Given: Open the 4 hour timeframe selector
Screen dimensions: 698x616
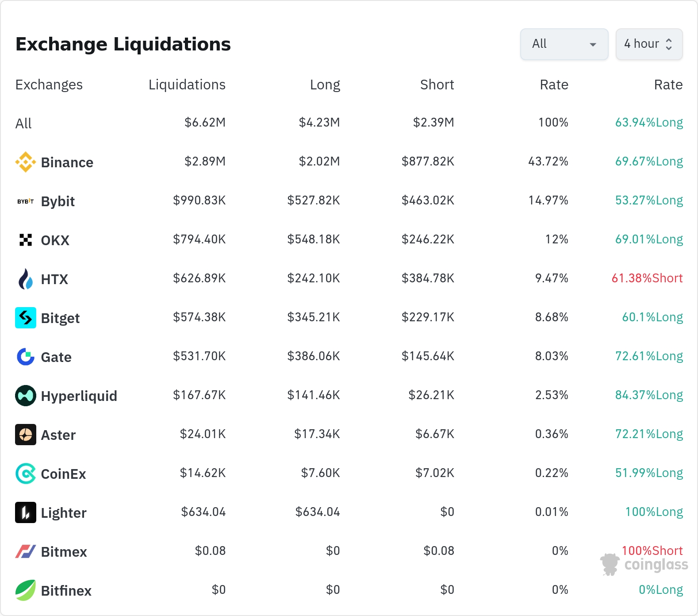Looking at the screenshot, I should point(649,44).
